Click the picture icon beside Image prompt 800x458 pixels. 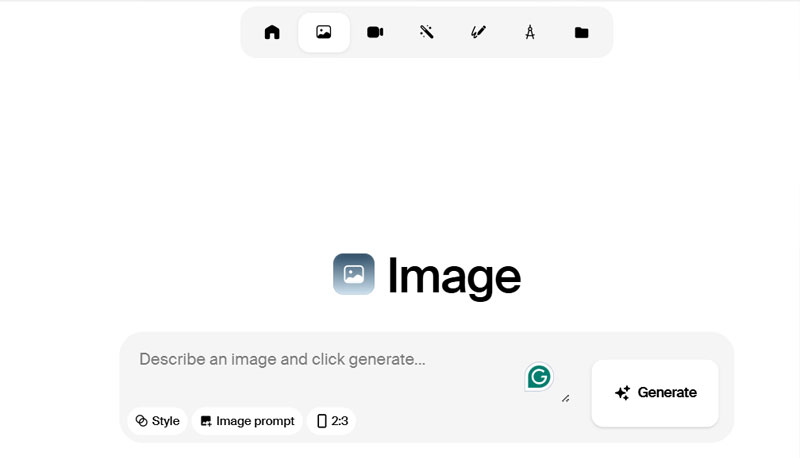tap(206, 421)
